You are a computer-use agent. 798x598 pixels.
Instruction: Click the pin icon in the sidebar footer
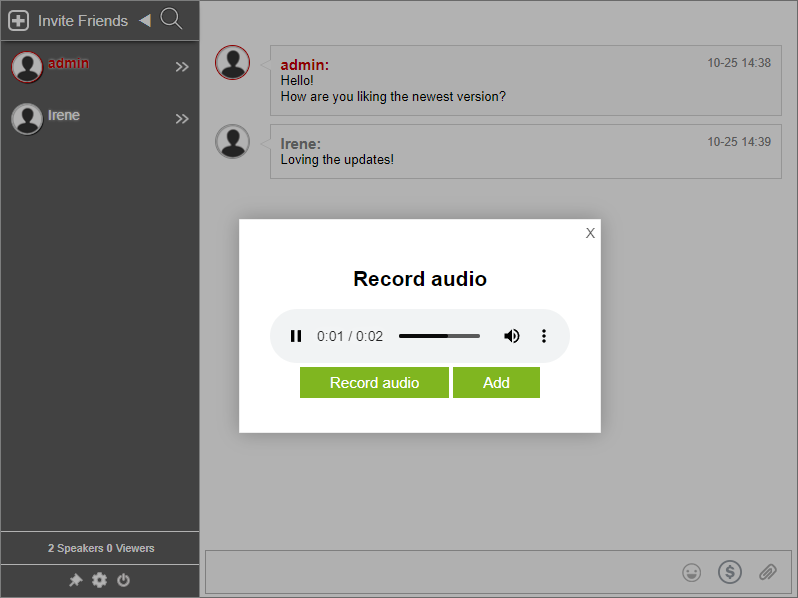click(75, 580)
